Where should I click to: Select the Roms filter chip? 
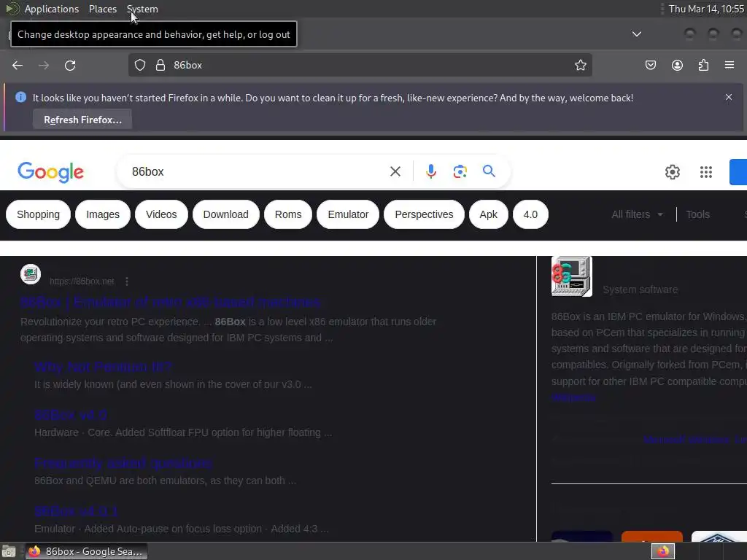tap(288, 214)
